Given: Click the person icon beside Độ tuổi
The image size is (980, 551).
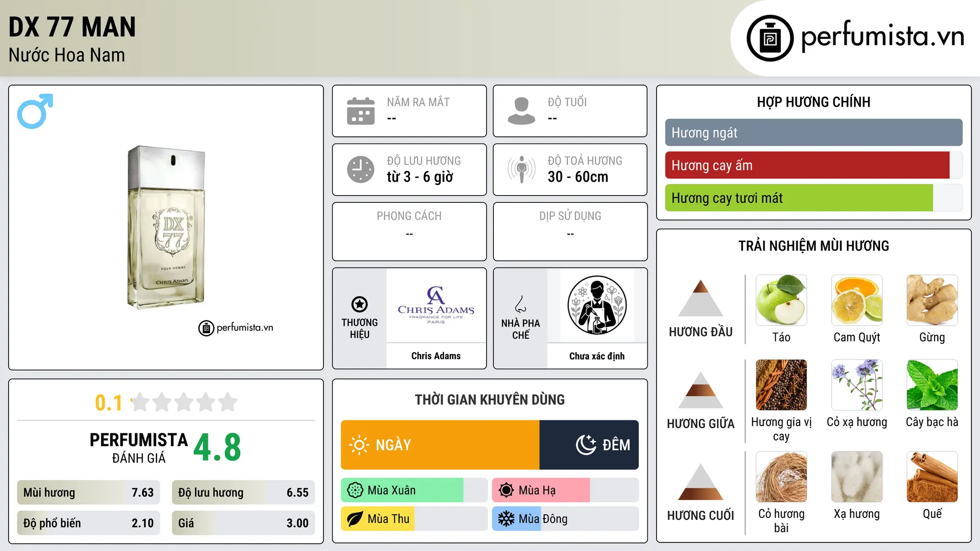Looking at the screenshot, I should pos(522,111).
